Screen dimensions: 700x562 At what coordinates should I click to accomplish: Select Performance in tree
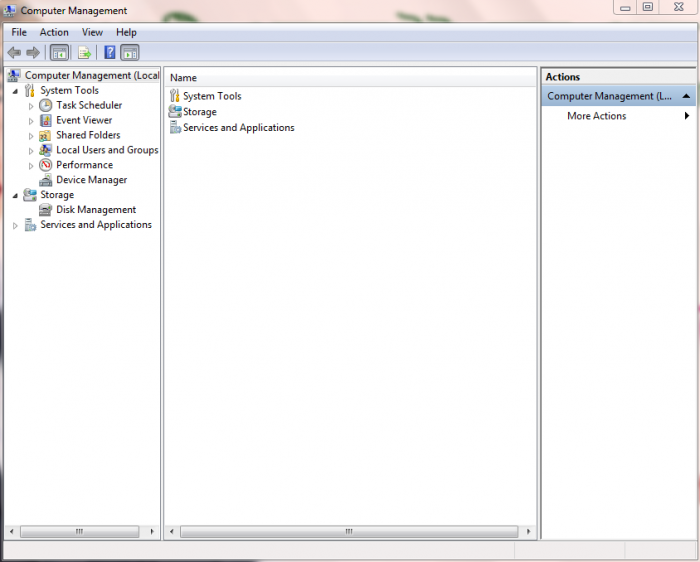[84, 165]
